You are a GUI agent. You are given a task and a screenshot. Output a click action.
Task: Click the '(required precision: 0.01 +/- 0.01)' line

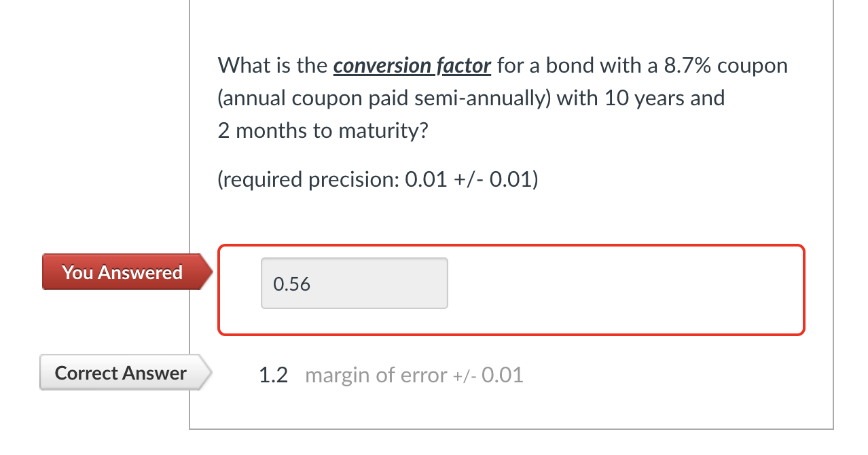tap(376, 179)
